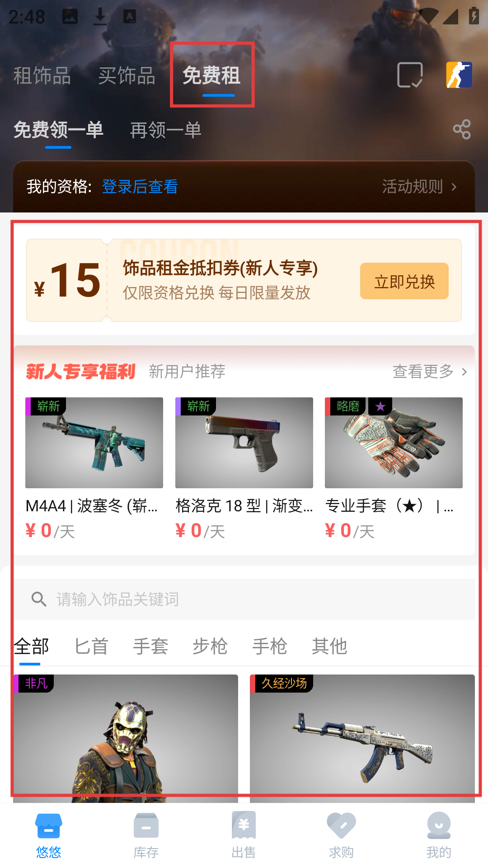
Task: Open 久经沙场 AK-47 item card
Action: click(x=362, y=739)
